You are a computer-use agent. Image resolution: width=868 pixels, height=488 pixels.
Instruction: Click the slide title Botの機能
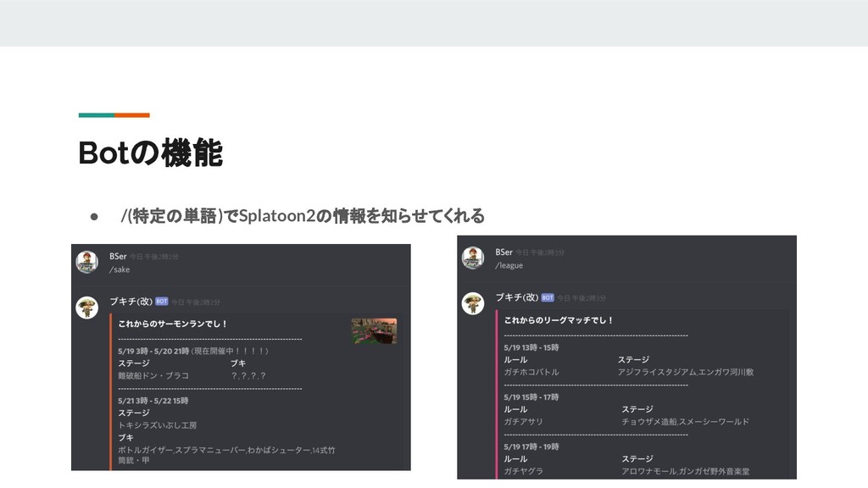[151, 153]
